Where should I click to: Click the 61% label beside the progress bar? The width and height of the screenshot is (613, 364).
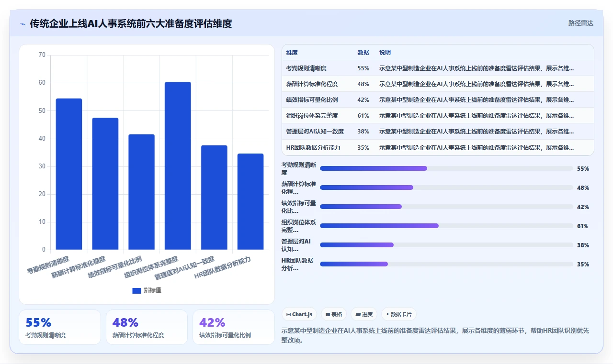pyautogui.click(x=583, y=226)
